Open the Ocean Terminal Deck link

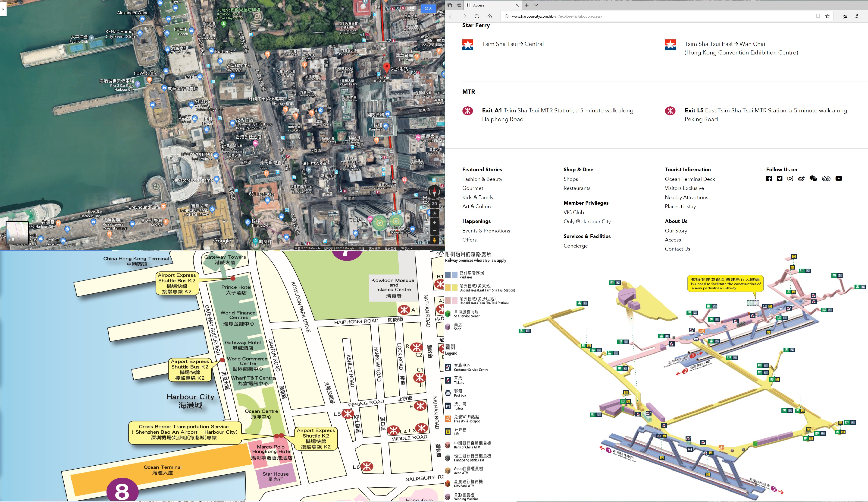tap(689, 179)
